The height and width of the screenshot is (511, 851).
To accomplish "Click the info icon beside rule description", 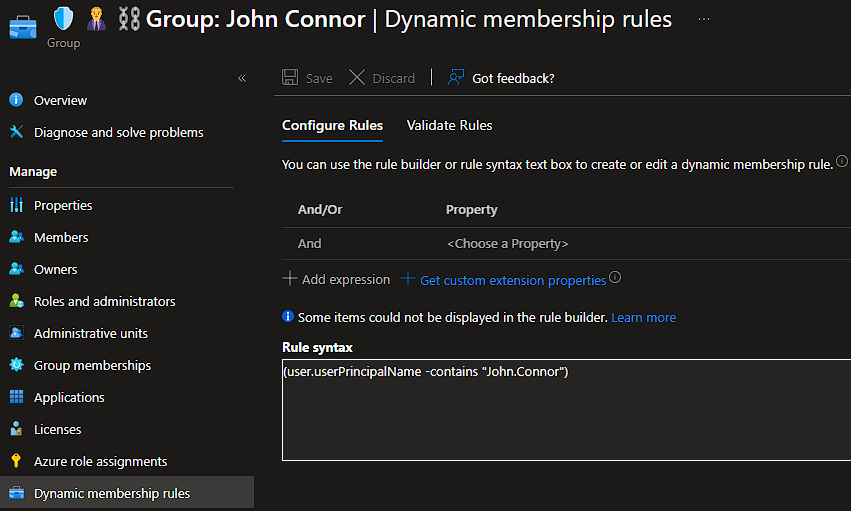I will (842, 161).
